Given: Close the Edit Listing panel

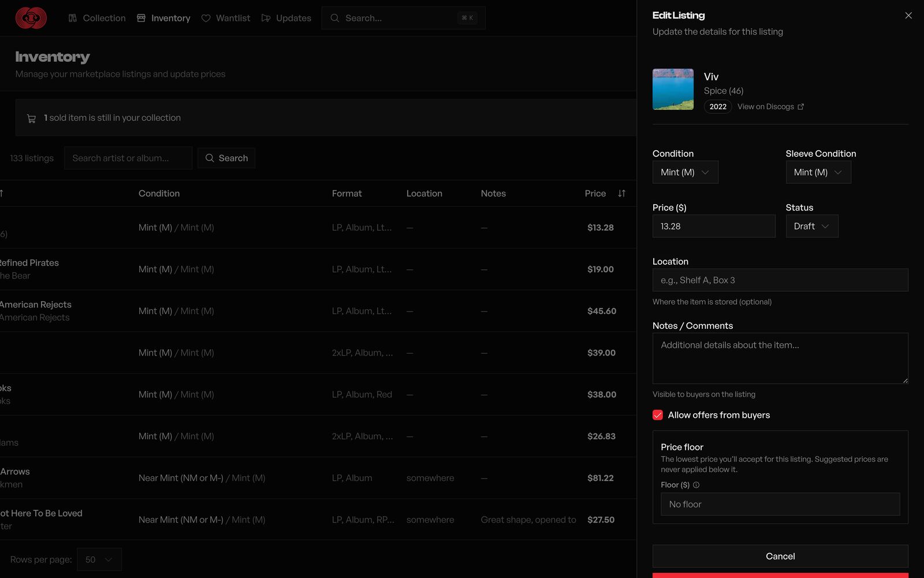Looking at the screenshot, I should pyautogui.click(x=908, y=16).
